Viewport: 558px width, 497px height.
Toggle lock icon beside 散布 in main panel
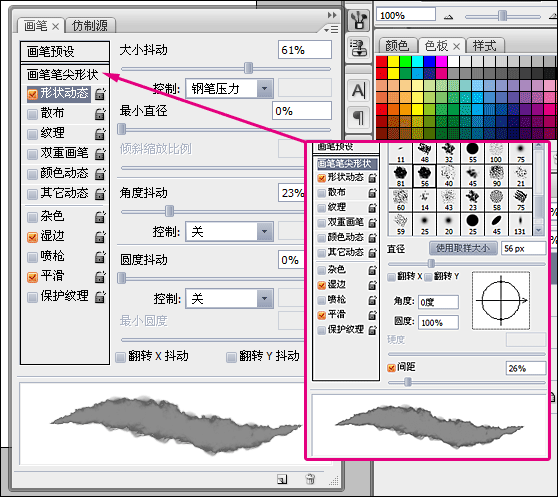click(x=100, y=113)
